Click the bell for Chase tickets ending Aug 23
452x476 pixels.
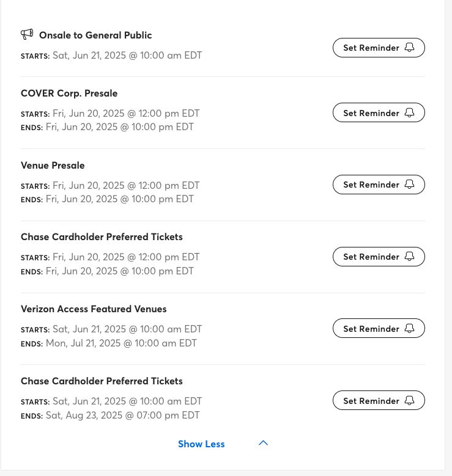pos(410,401)
